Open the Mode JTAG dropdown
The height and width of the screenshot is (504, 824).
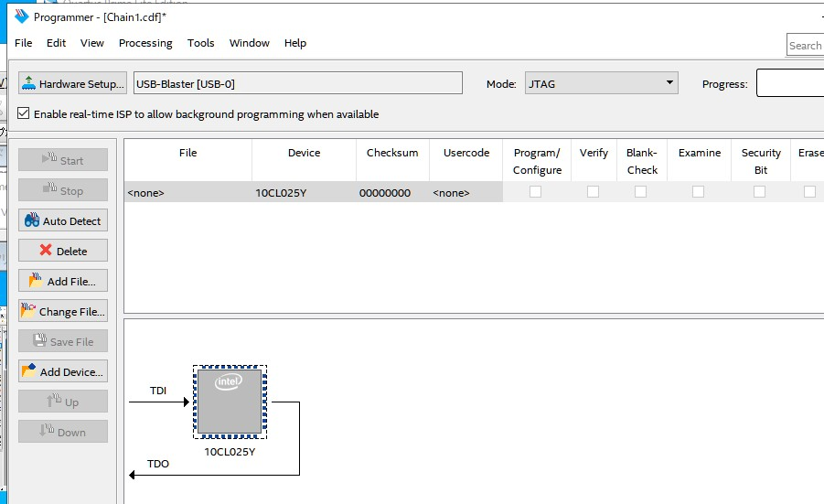[x=601, y=83]
